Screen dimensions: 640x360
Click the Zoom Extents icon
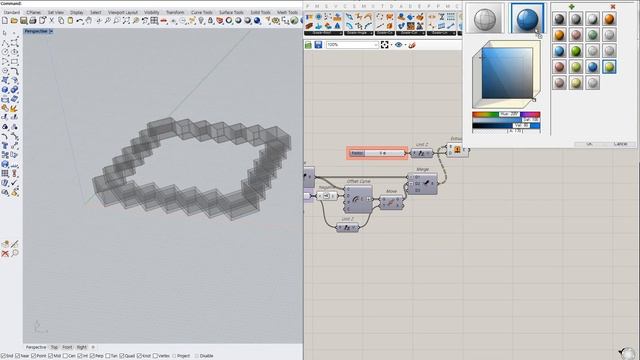tap(126, 20)
